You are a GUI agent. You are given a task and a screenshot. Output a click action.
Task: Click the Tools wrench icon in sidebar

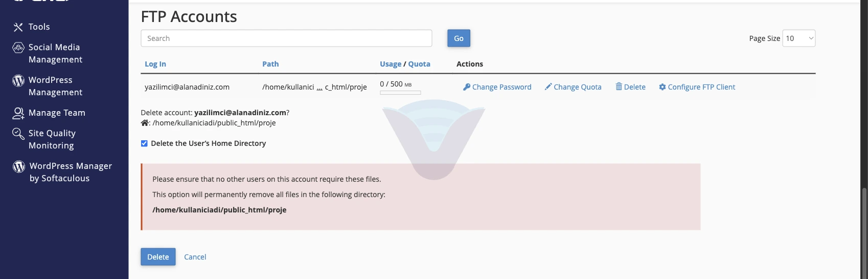[x=18, y=27]
